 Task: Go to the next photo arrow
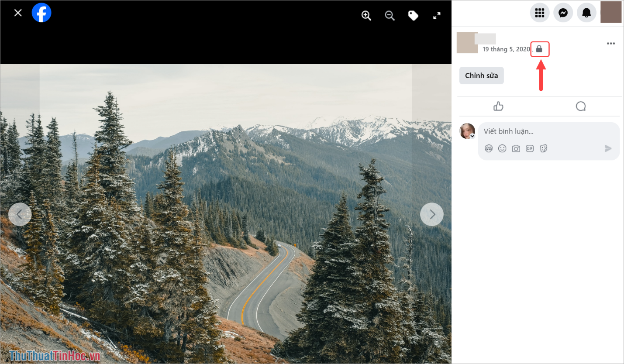[431, 214]
